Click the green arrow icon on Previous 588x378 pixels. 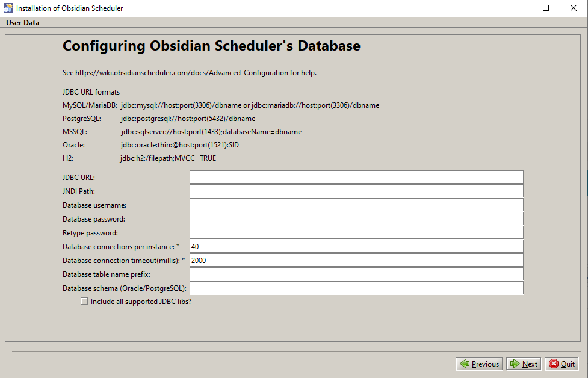(465, 364)
